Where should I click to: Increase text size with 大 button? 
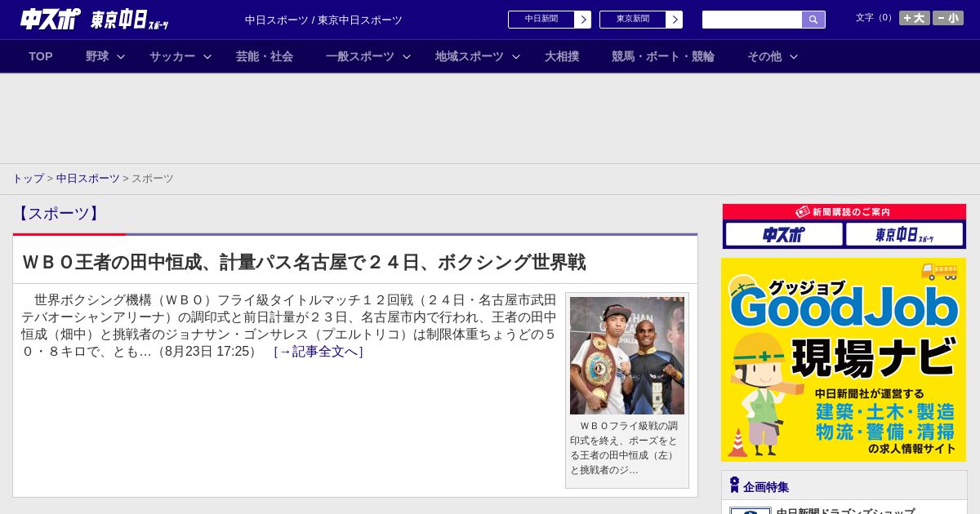click(914, 18)
